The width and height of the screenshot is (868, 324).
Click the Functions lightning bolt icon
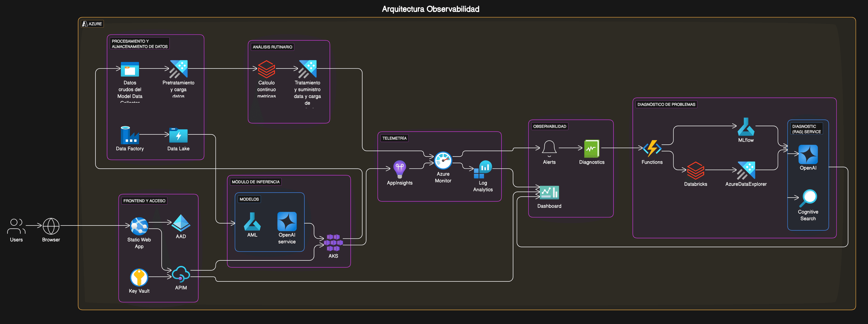[652, 148]
